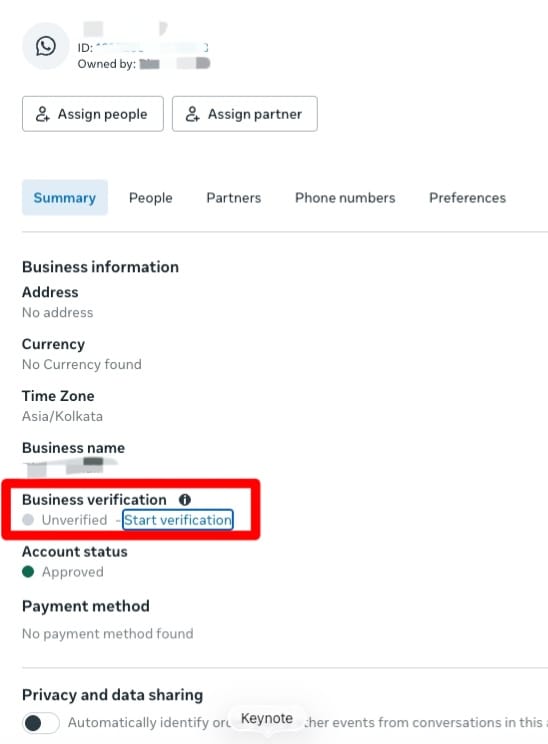The image size is (548, 744).
Task: Click the person-plus icon in Assign partner
Action: click(193, 114)
